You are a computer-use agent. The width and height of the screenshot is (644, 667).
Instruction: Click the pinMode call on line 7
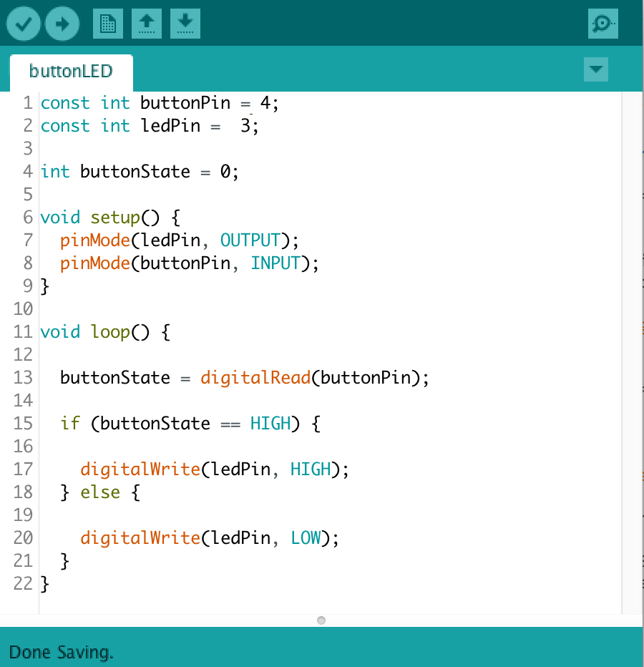click(x=95, y=240)
